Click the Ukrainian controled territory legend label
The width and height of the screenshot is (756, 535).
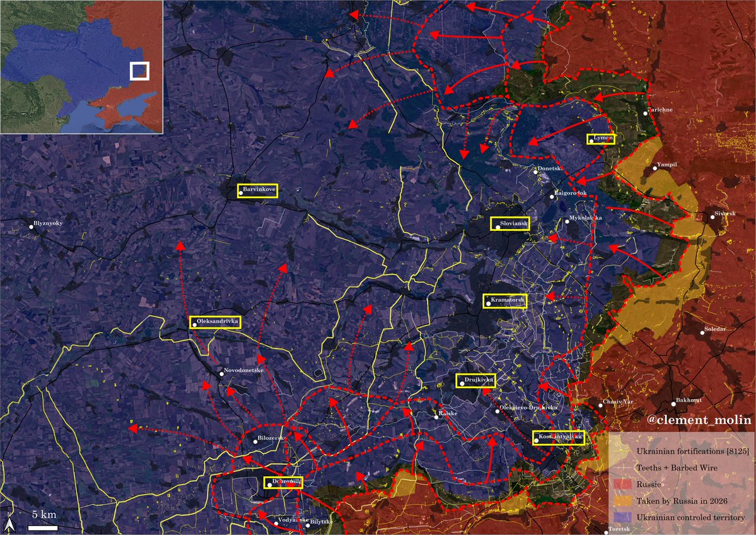tap(690, 517)
